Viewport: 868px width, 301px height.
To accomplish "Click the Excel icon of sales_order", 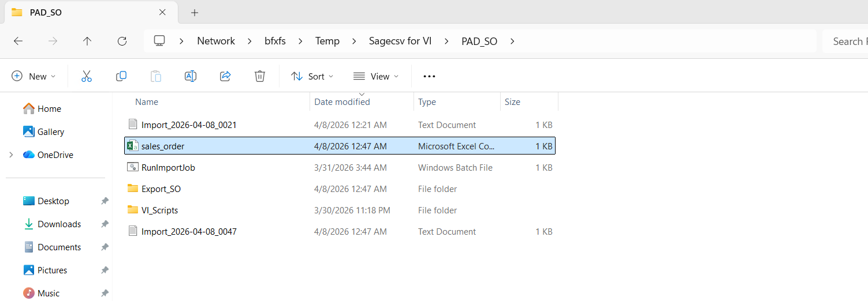I will [133, 146].
